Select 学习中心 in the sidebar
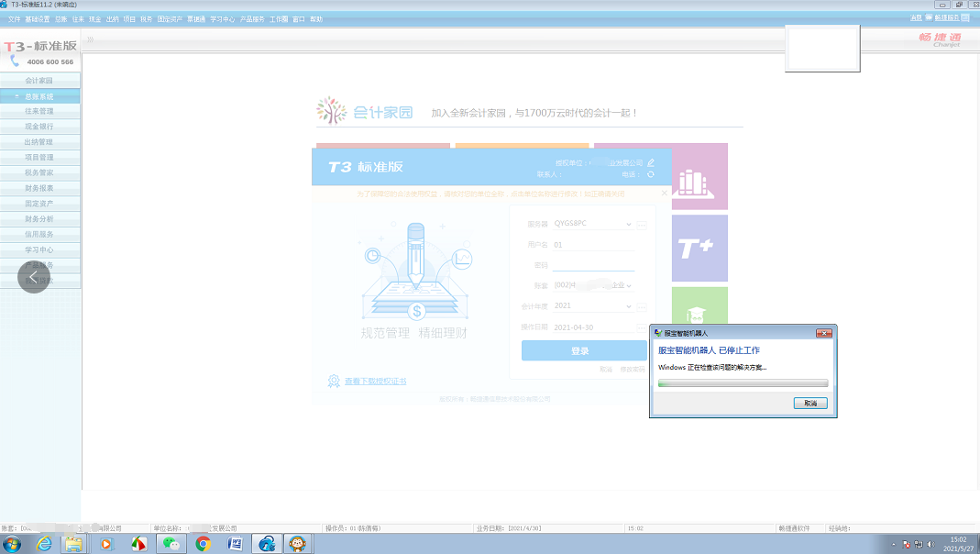Viewport: 980px width, 554px height. coord(40,250)
